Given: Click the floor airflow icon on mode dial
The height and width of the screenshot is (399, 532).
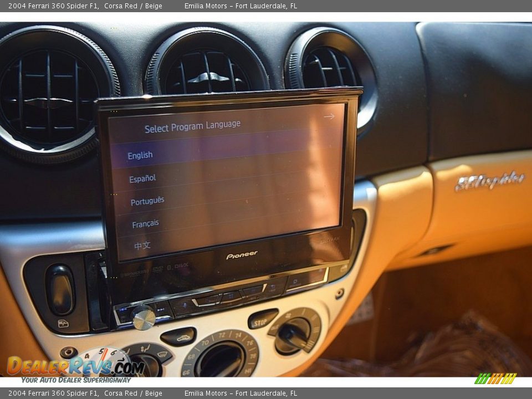Looking at the screenshot, I should click(146, 349).
